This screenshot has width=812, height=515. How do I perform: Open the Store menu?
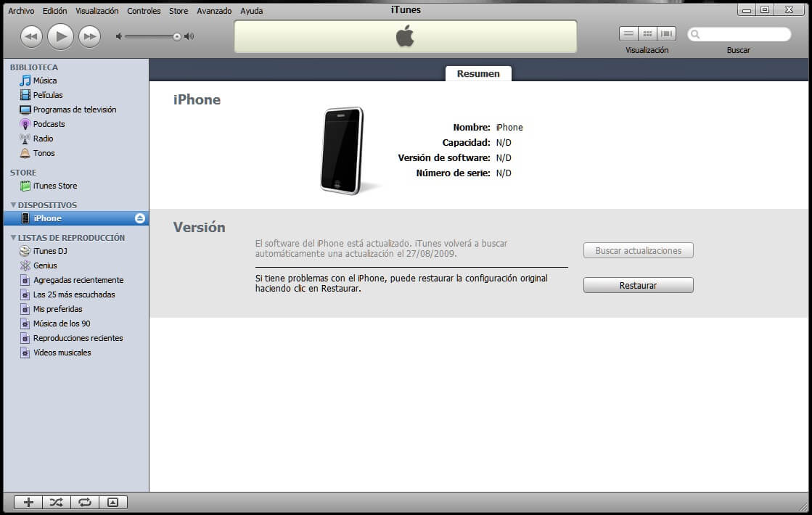click(x=179, y=11)
